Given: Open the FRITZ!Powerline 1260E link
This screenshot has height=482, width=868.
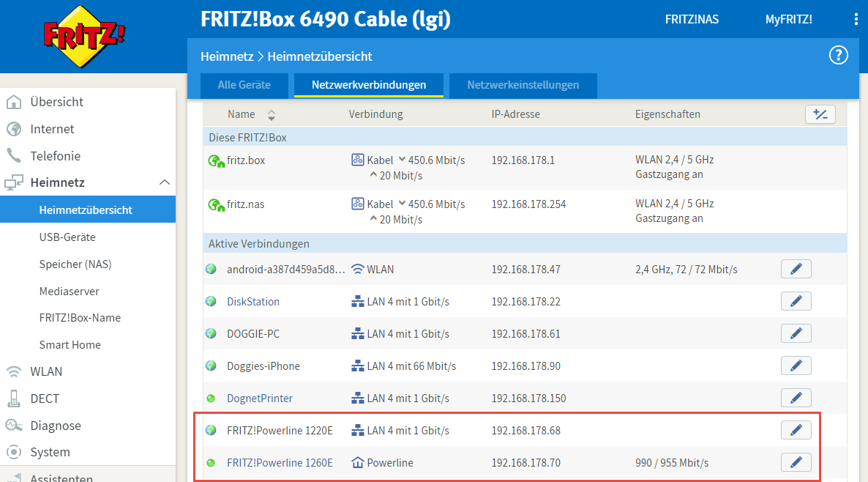Looking at the screenshot, I should 280,463.
